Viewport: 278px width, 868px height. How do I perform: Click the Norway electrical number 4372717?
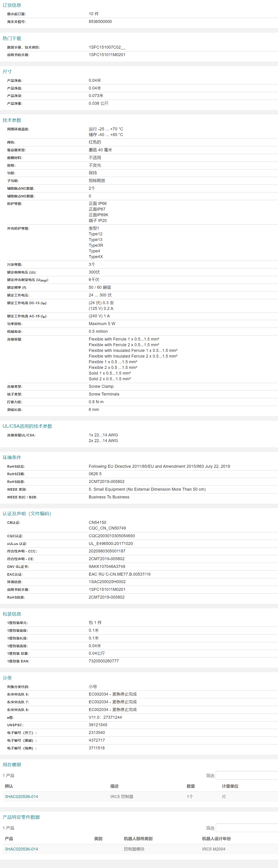(97, 740)
